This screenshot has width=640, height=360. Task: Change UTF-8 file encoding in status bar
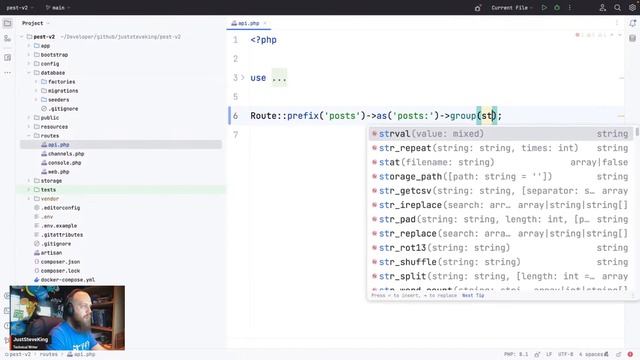coord(565,354)
